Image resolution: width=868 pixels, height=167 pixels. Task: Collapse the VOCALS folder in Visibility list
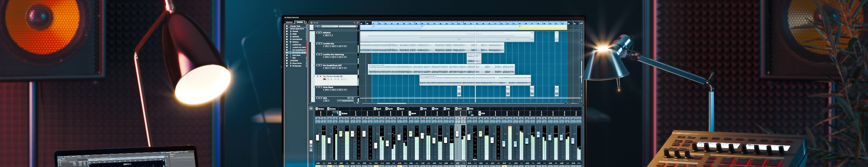pyautogui.click(x=291, y=42)
